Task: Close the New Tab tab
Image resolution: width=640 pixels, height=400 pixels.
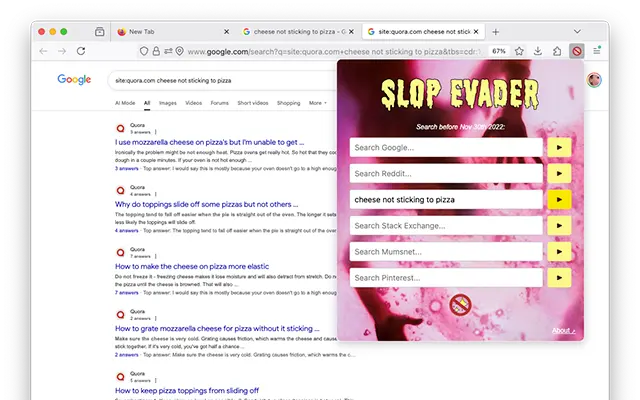Action: coord(227,31)
